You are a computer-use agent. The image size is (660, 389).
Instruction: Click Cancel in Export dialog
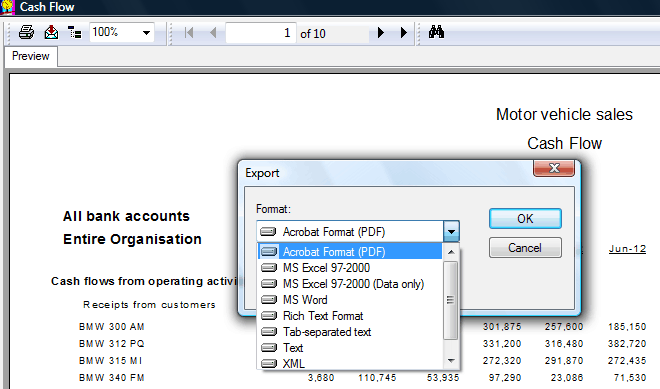(x=525, y=248)
